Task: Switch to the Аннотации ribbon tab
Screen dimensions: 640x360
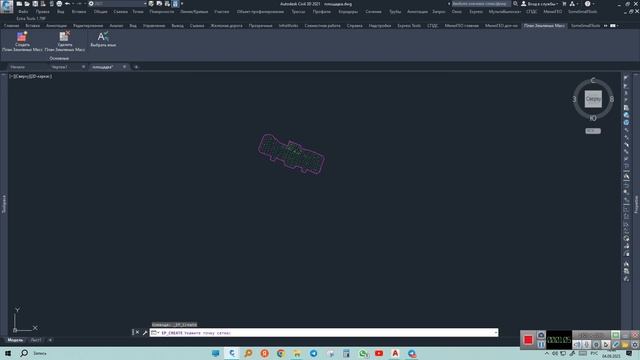Action: pos(56,26)
